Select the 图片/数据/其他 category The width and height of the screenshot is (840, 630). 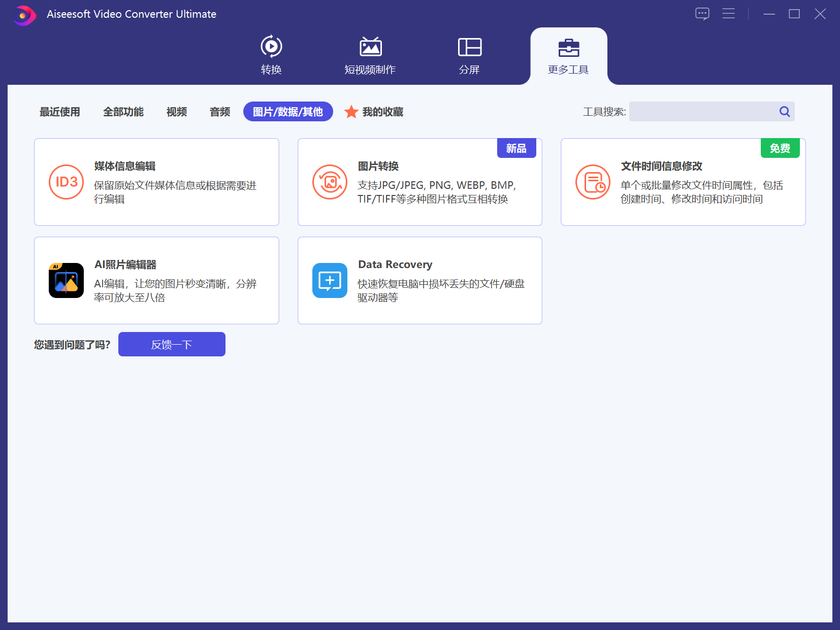(x=288, y=112)
